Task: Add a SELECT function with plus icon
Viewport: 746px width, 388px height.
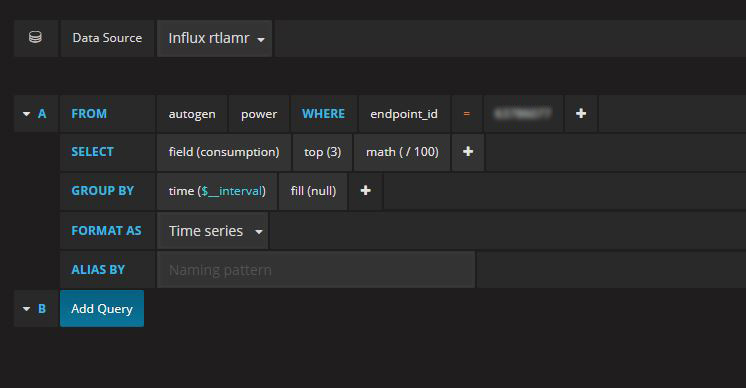Action: tap(468, 152)
